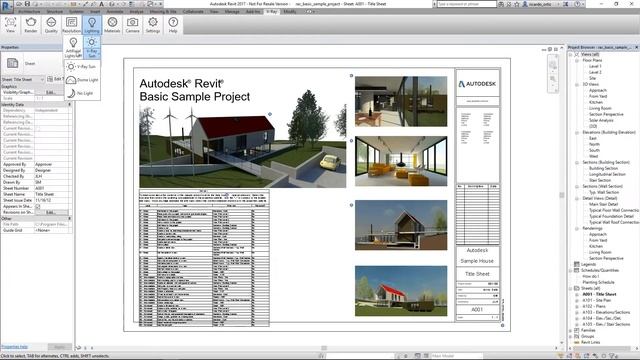
Task: Collapse the 3D Views tree node
Action: coord(577,84)
